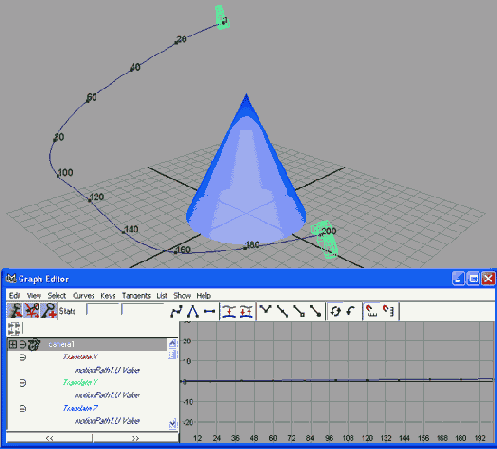Select motionPath U Value under Translate Z
The image size is (497, 449).
107,421
